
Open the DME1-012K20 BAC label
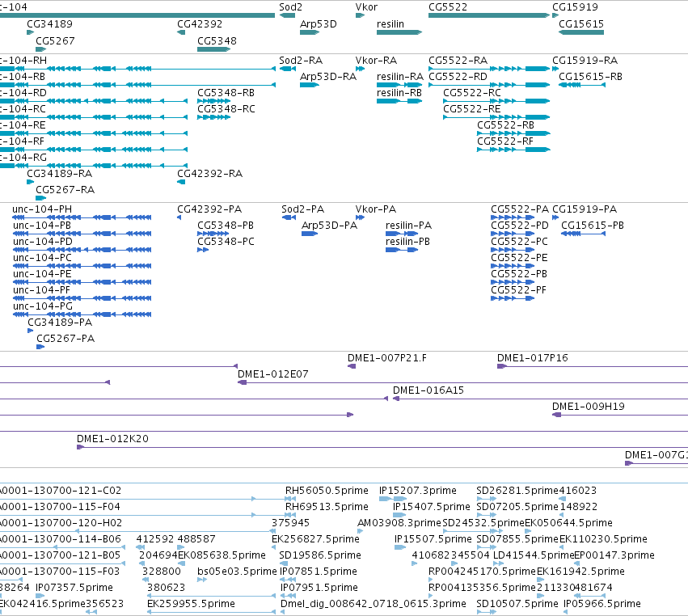112,439
